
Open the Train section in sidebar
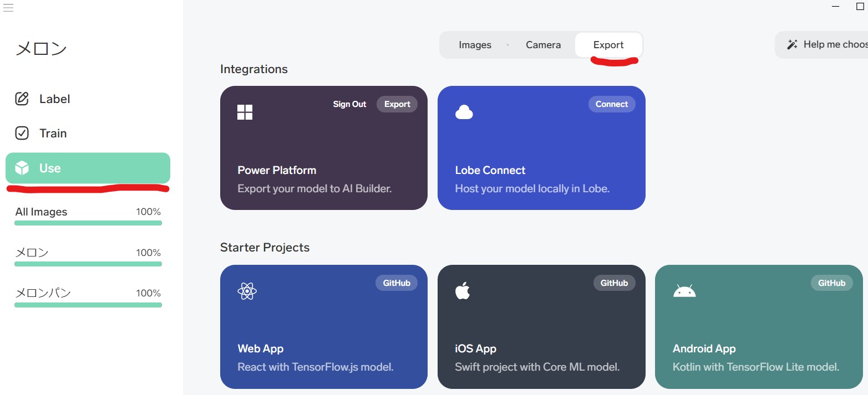(88, 134)
